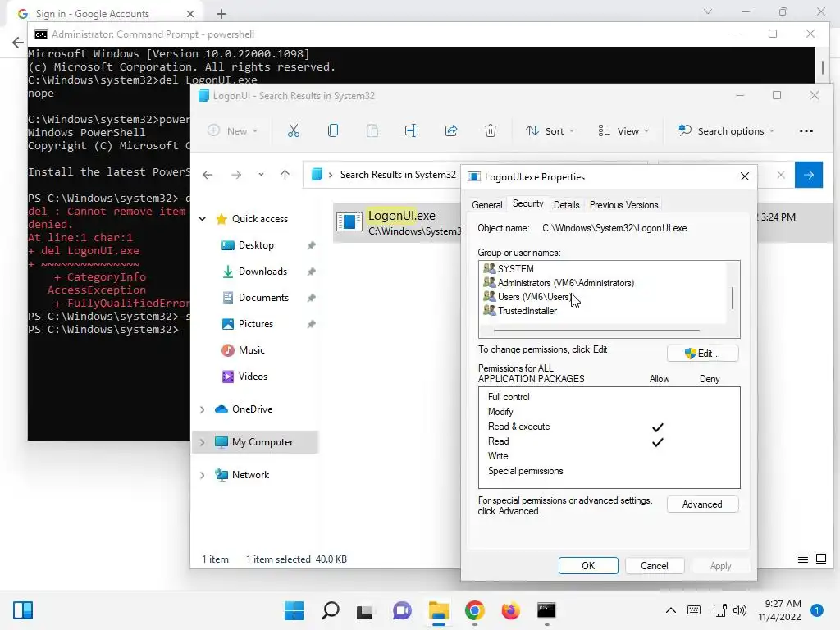Click the Cut scissors icon in Explorer toolbar
The height and width of the screenshot is (630, 840).
294,130
